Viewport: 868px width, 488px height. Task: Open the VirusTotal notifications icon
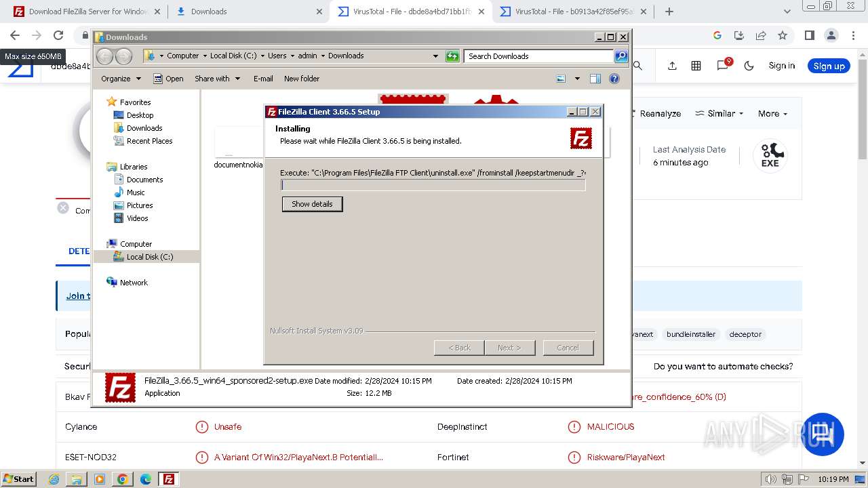[x=723, y=65]
